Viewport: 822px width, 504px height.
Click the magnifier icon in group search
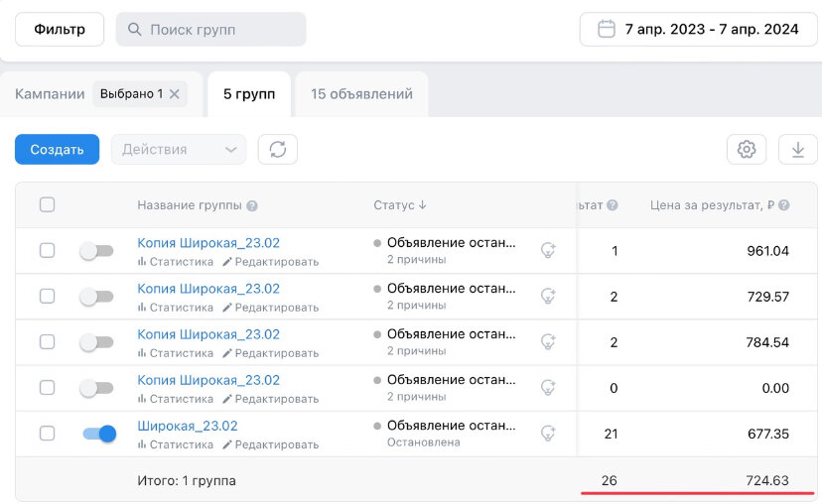pos(134,30)
